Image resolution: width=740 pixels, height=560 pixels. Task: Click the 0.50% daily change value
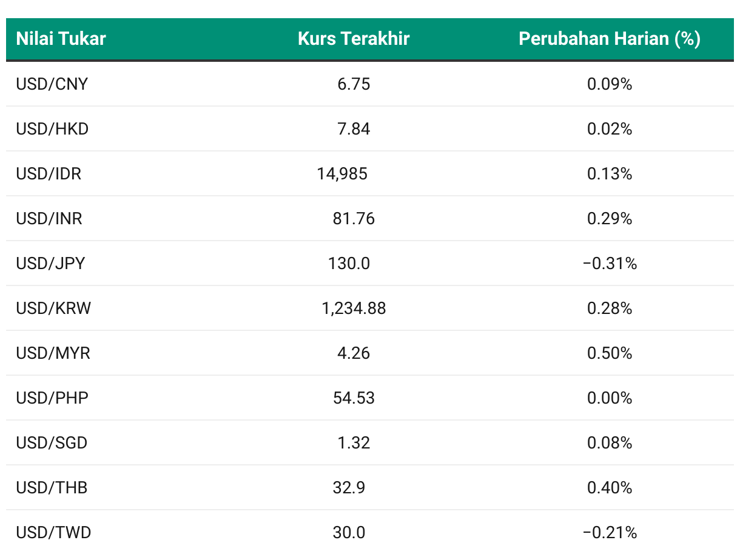pyautogui.click(x=610, y=353)
